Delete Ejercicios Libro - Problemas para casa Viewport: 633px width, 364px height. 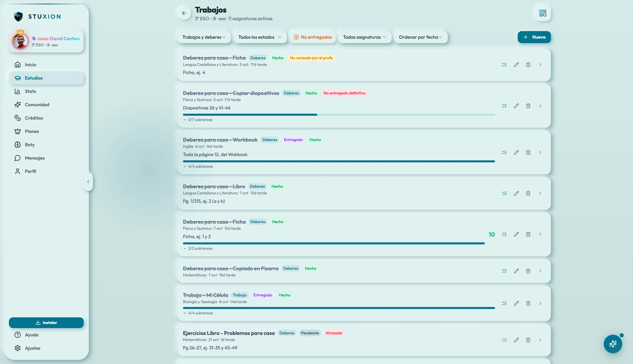(528, 340)
